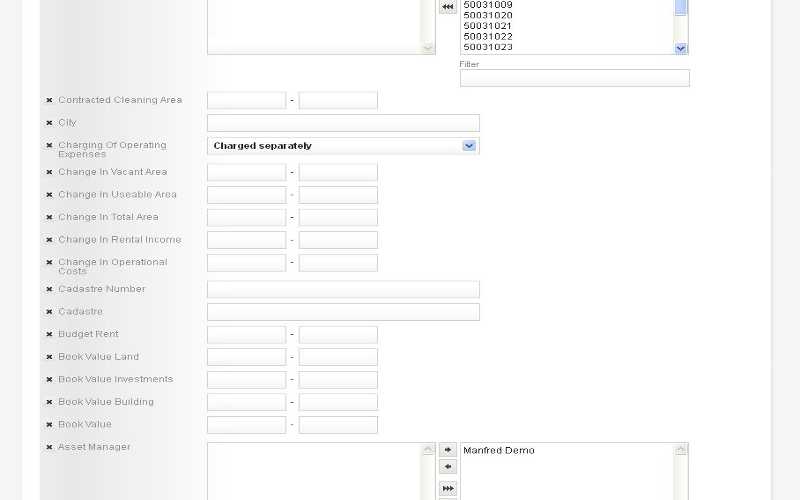Select 50031009 in the list

click(x=488, y=5)
